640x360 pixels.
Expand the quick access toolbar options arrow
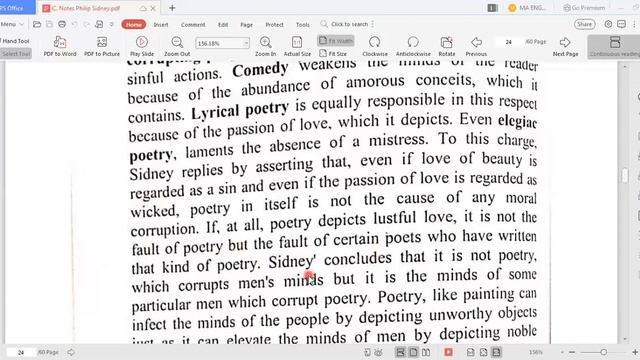[x=111, y=24]
